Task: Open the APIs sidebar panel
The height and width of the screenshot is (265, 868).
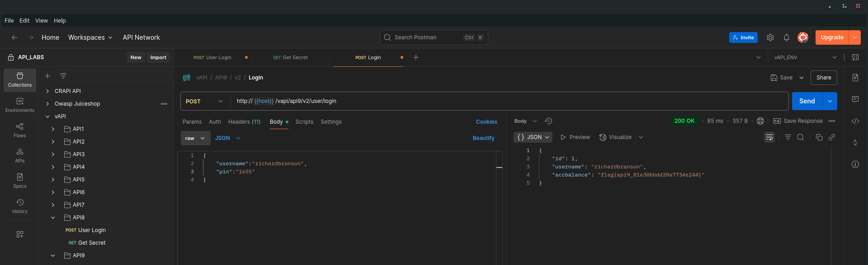Action: click(20, 156)
